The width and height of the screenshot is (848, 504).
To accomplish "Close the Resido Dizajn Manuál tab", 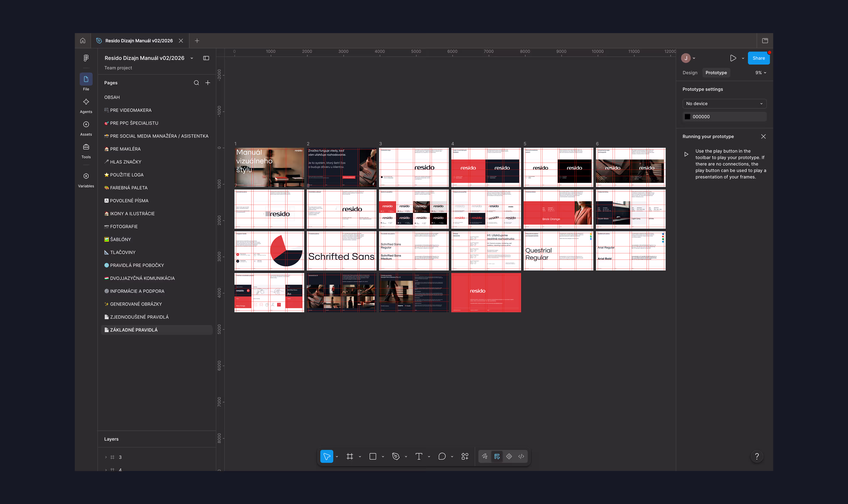I will [181, 41].
